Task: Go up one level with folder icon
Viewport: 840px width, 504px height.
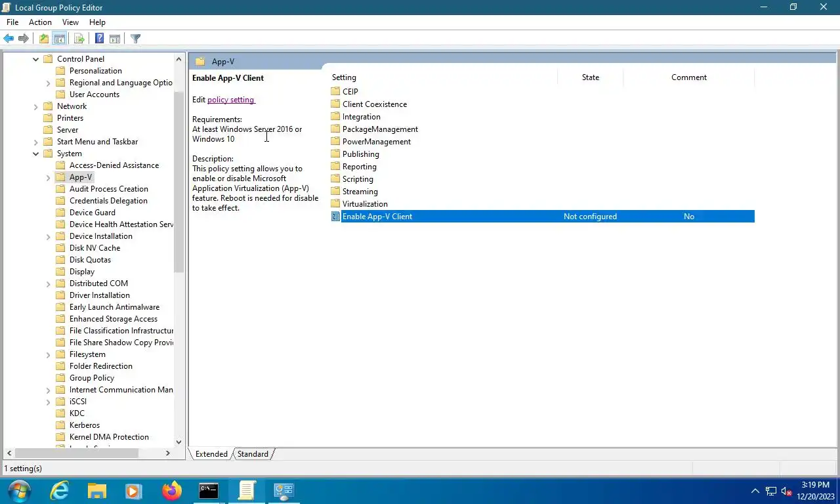Action: [43, 39]
